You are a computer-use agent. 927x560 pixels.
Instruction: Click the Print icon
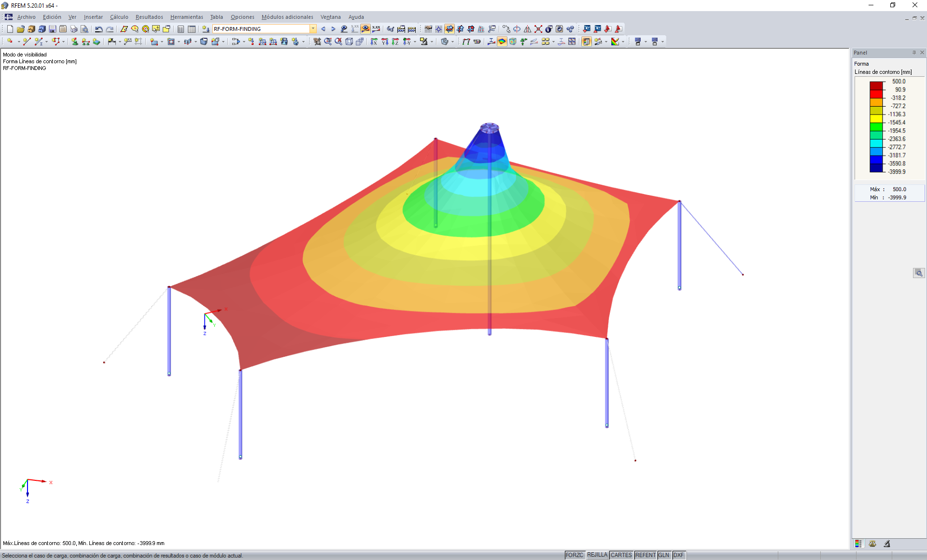(73, 29)
